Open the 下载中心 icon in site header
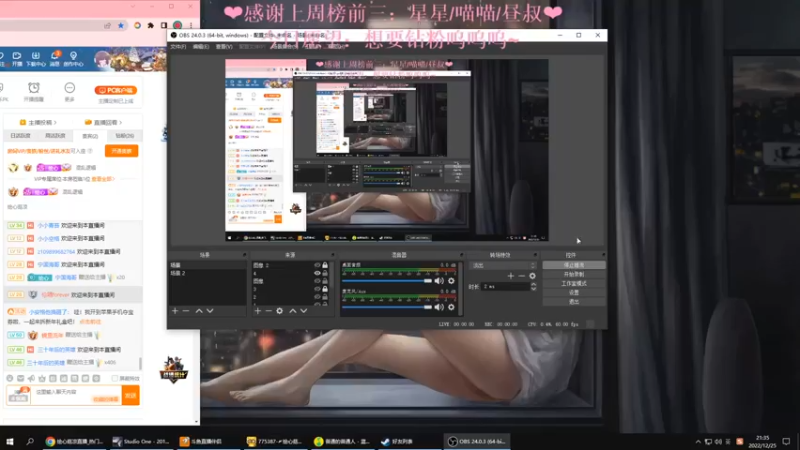 pyautogui.click(x=36, y=59)
